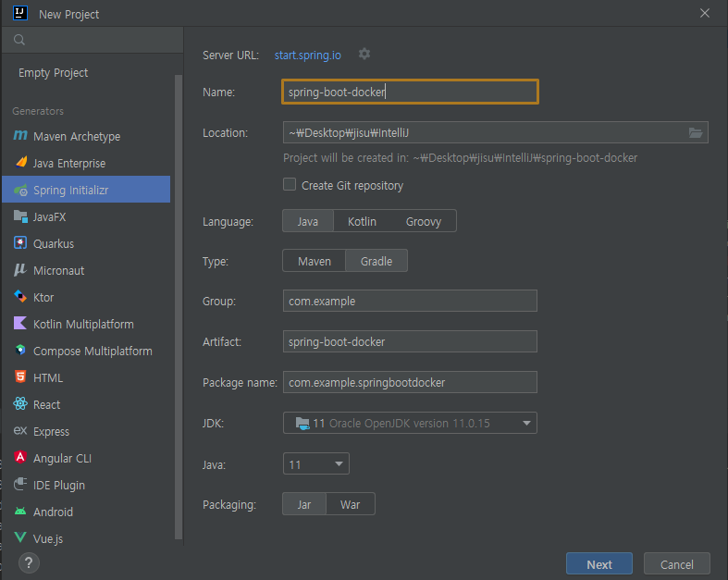Open the start.spring.io server link

pyautogui.click(x=307, y=56)
